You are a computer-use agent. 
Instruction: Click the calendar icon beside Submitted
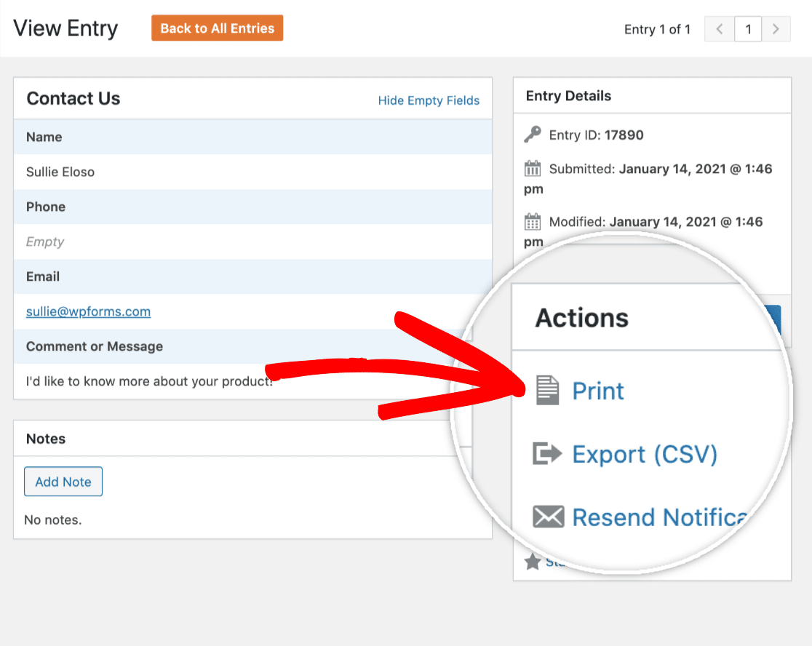click(x=533, y=169)
